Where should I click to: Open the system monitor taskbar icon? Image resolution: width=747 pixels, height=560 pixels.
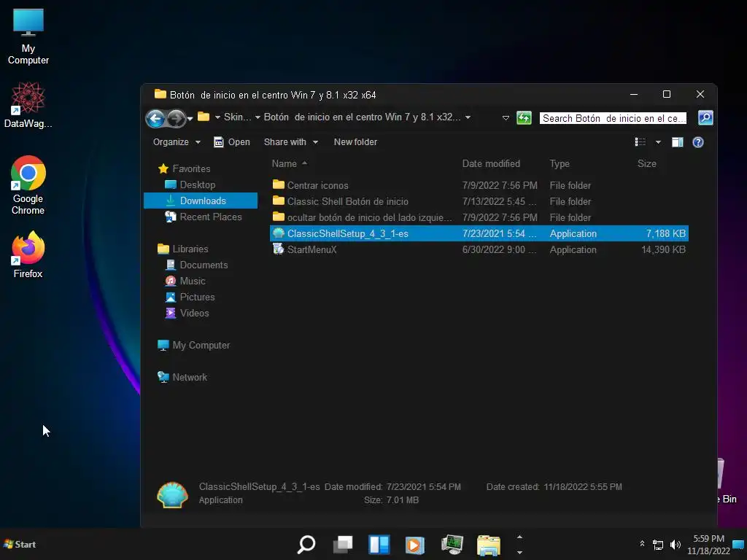452,544
